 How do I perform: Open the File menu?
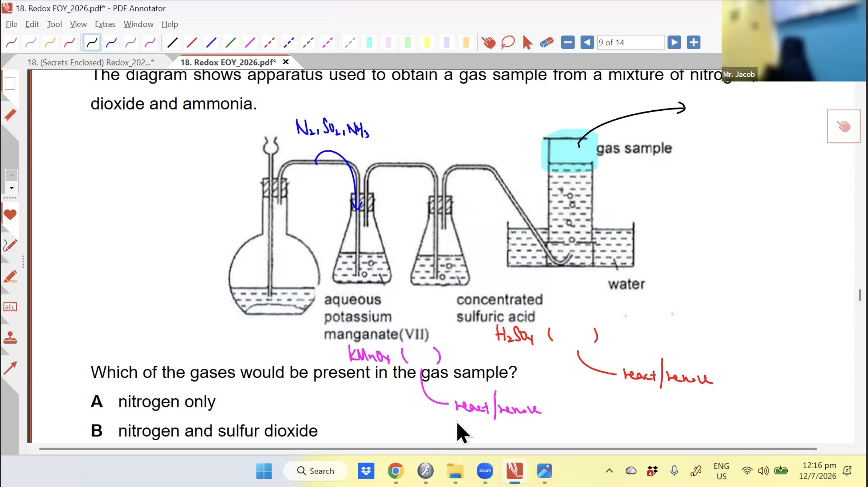[x=11, y=24]
